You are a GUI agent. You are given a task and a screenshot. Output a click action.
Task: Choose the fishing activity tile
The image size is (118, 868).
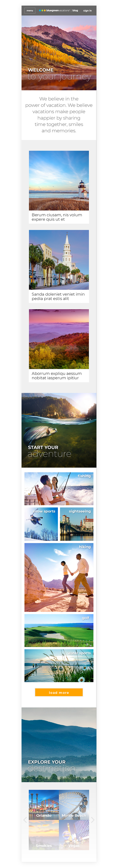pyautogui.click(x=59, y=489)
